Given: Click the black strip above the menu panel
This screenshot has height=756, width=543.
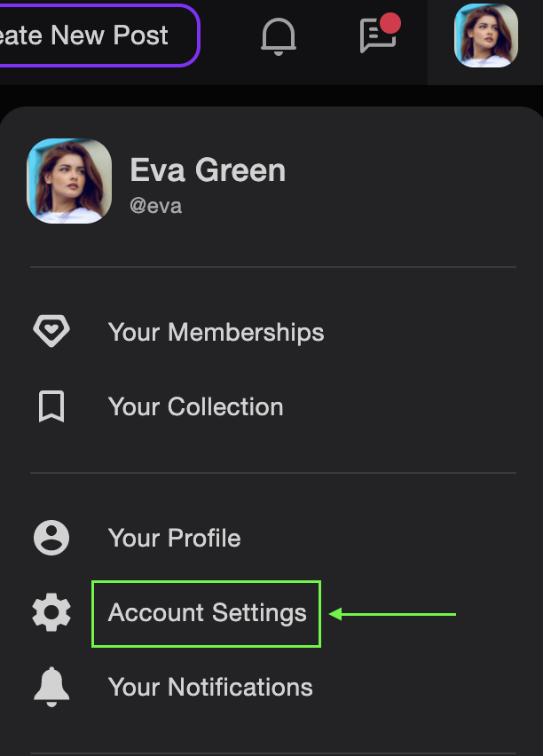Looking at the screenshot, I should point(271,96).
